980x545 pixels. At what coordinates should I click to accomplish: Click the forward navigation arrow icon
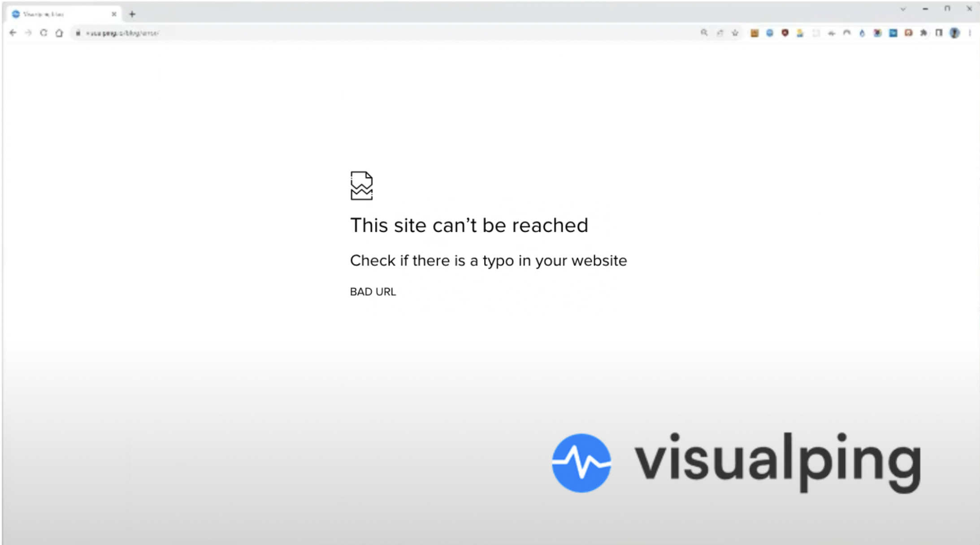click(x=27, y=32)
